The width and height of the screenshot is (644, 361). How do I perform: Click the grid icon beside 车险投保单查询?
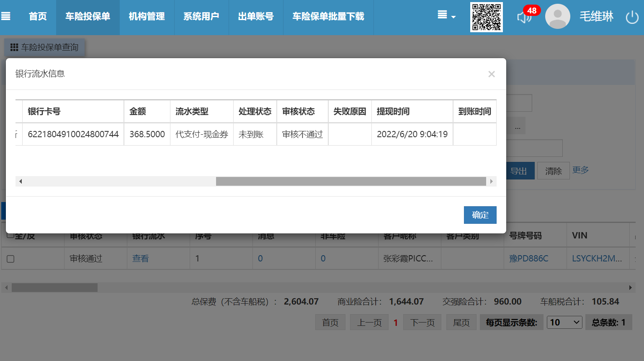(14, 47)
